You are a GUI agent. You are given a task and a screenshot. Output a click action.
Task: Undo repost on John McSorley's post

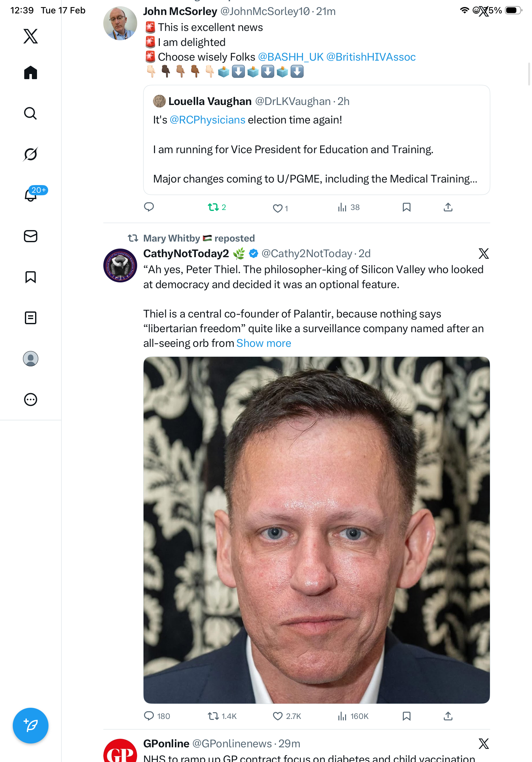point(213,207)
